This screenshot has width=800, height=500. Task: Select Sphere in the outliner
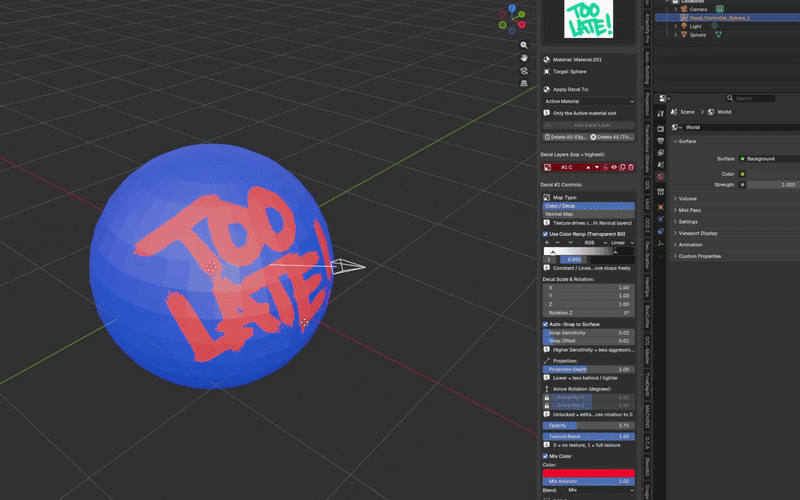click(697, 35)
